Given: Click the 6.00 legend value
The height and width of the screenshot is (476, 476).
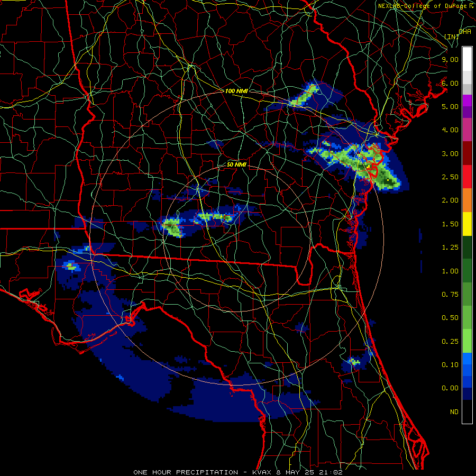Looking at the screenshot, I should tap(450, 83).
